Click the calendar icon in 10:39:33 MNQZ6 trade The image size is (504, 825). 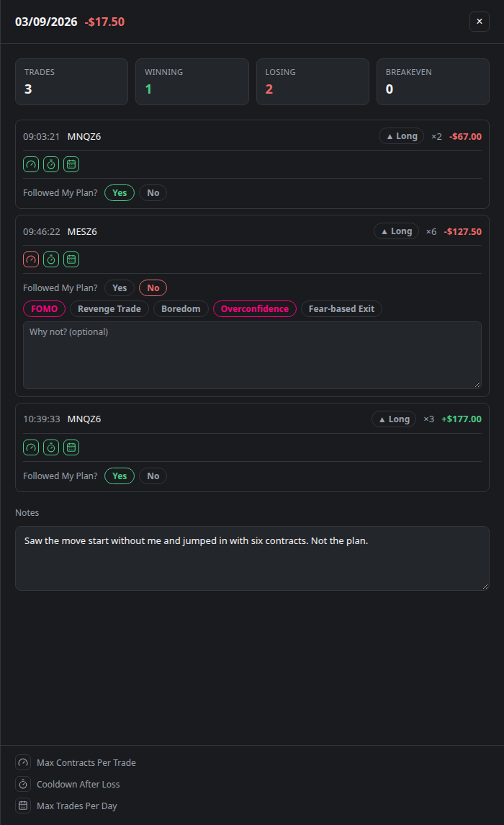71,447
